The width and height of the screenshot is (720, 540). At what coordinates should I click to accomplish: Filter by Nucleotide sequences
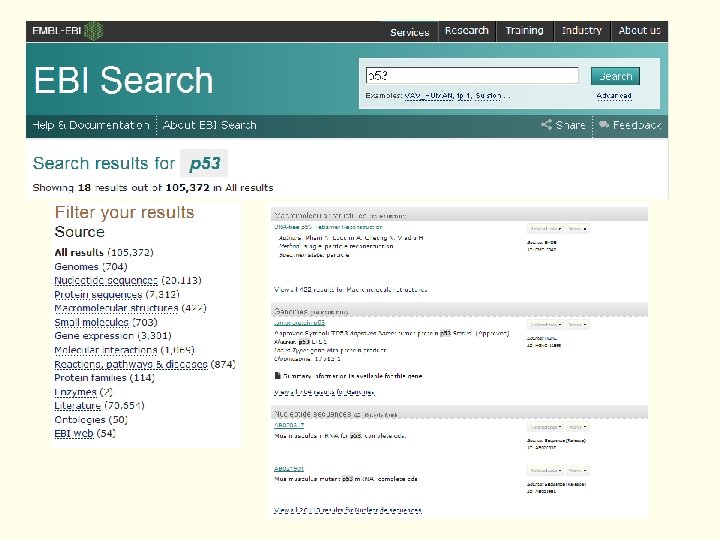106,281
